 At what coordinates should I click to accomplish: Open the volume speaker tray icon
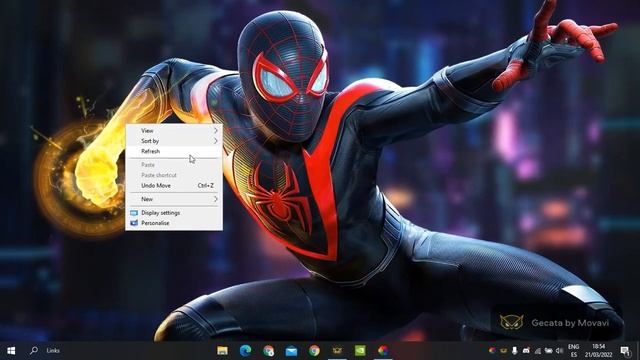click(x=560, y=351)
